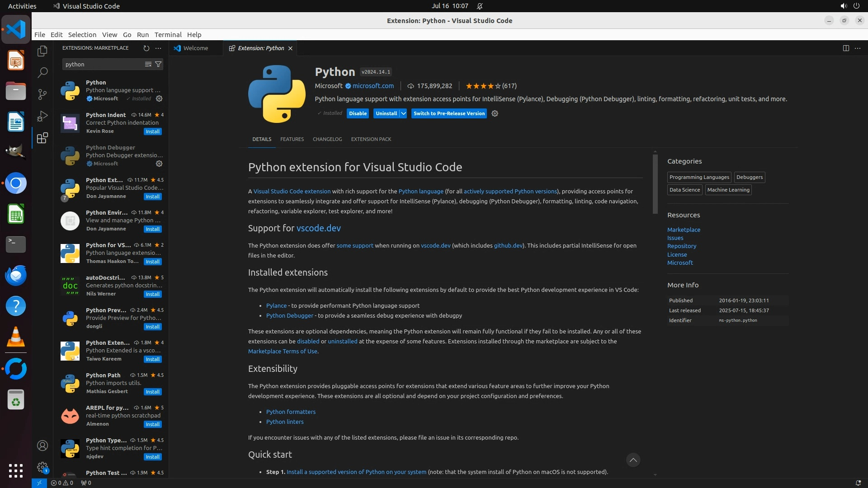Open the notifications bell in status bar
This screenshot has width=868, height=488.
pyautogui.click(x=858, y=483)
